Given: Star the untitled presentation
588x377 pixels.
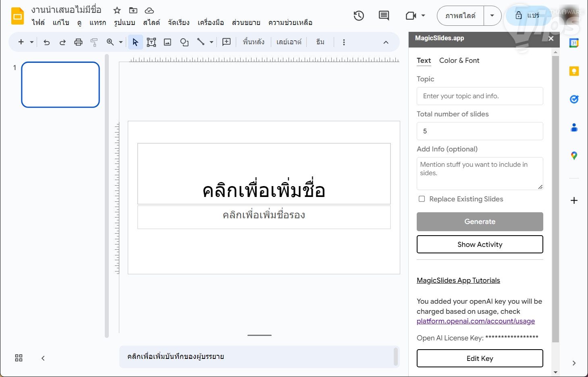Looking at the screenshot, I should (117, 10).
